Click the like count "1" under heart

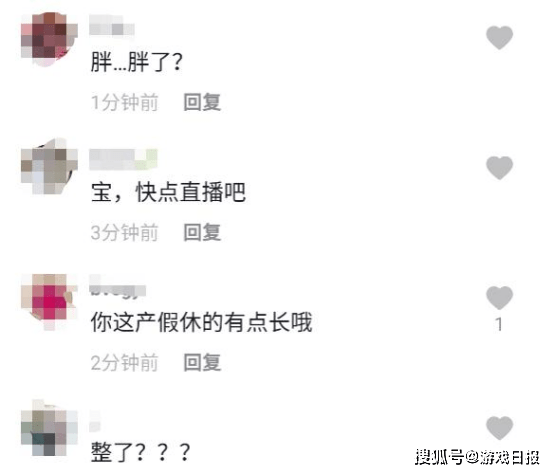click(499, 324)
